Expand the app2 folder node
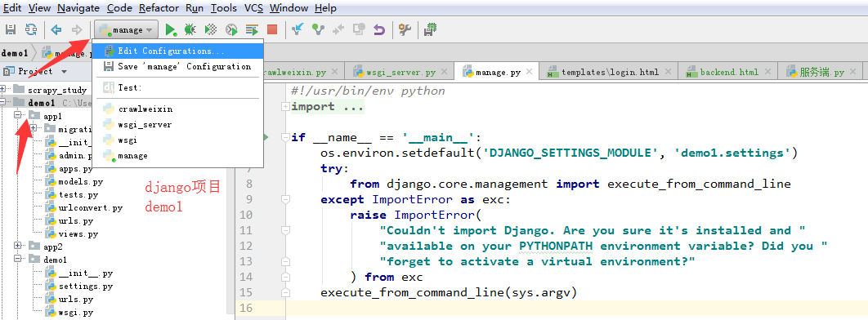This screenshot has height=320, width=868. [x=18, y=246]
